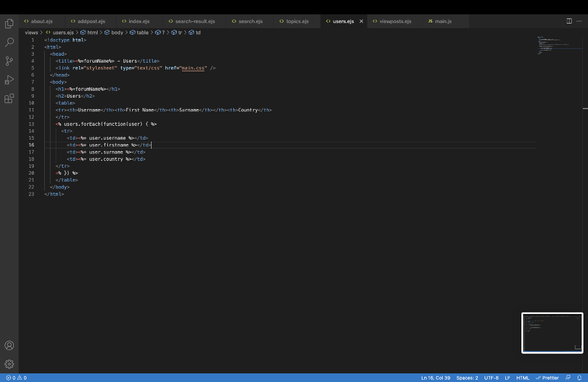This screenshot has width=588, height=382.
Task: Click the closing </html> tag line
Action: tap(54, 194)
